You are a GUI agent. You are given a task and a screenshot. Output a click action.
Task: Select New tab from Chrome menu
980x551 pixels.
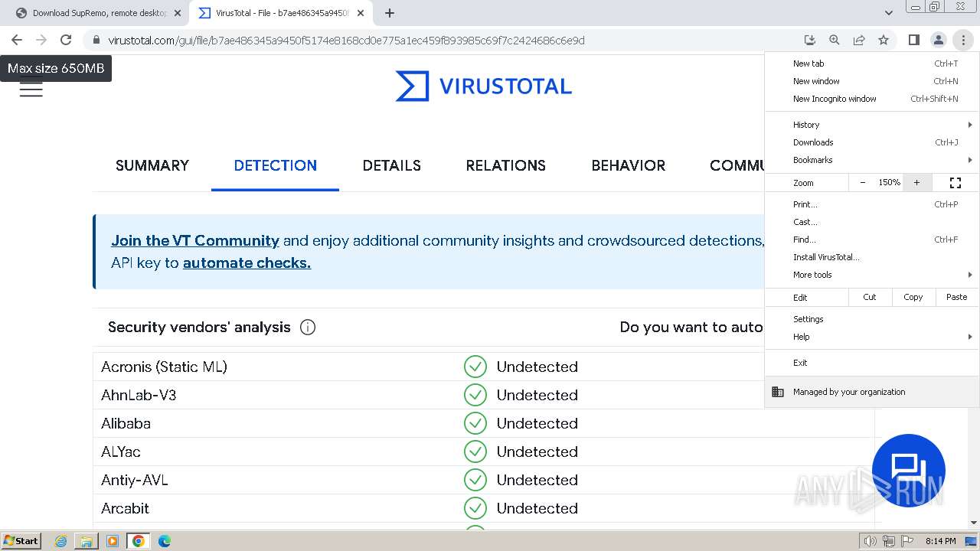872,64
